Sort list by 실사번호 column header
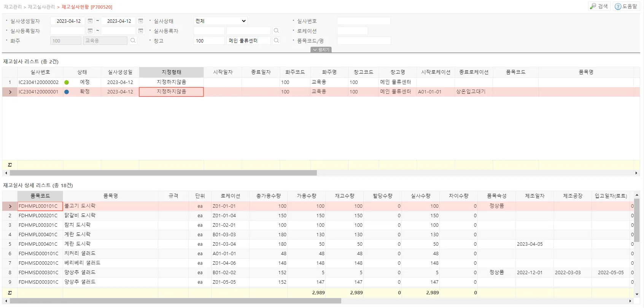644x308 pixels. [x=40, y=72]
